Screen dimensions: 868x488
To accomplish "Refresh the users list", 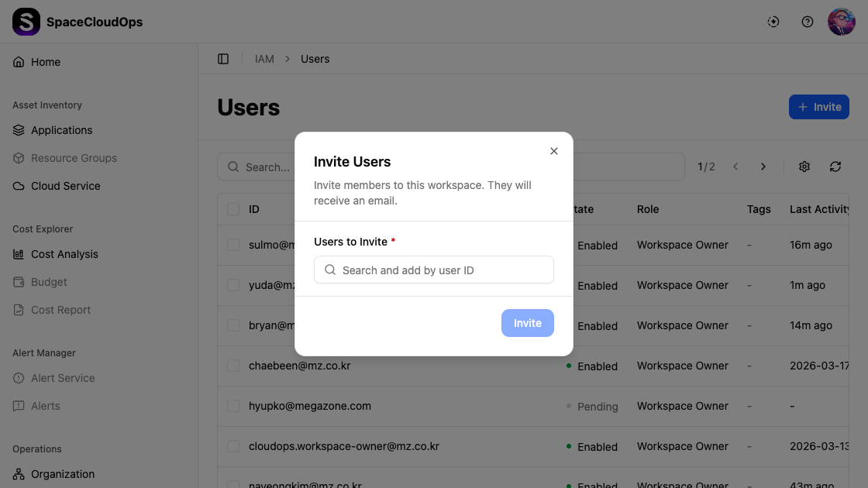I will (x=835, y=167).
